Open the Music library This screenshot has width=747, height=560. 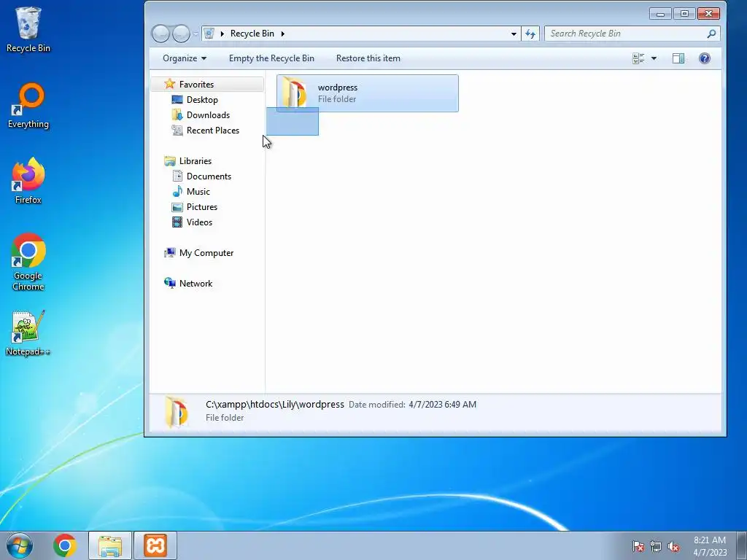(x=198, y=192)
